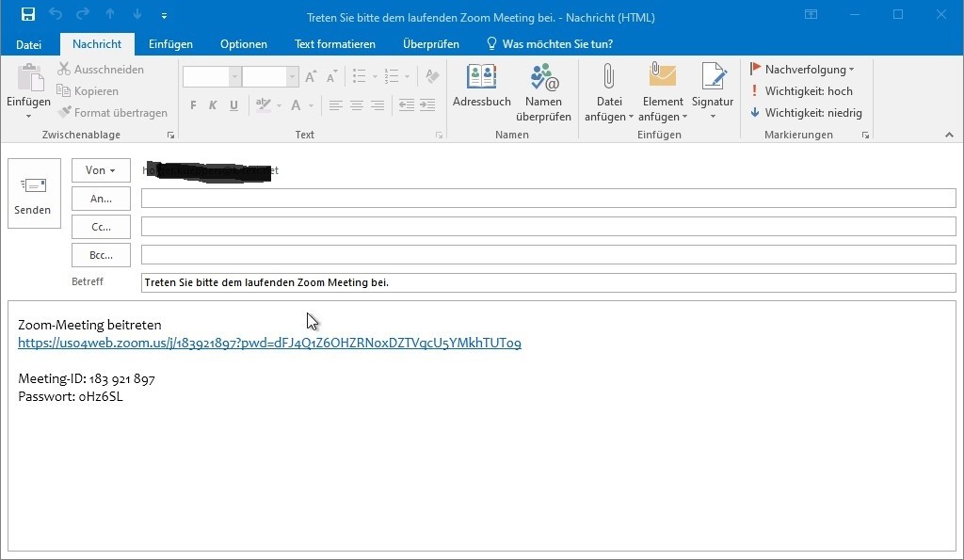The image size is (964, 560).
Task: Click into the Bcc address field
Action: 549,254
